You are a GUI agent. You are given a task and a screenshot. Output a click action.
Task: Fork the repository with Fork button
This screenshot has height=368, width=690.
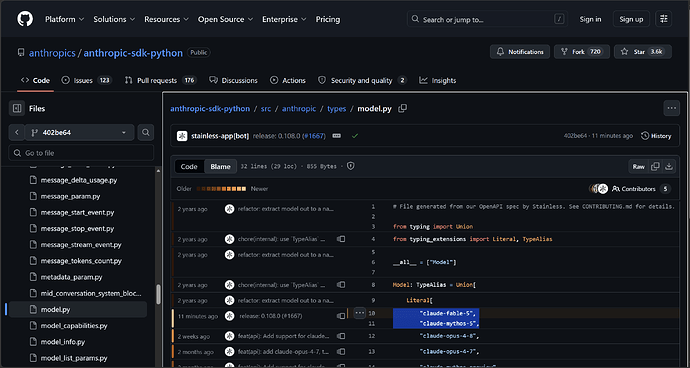(582, 52)
